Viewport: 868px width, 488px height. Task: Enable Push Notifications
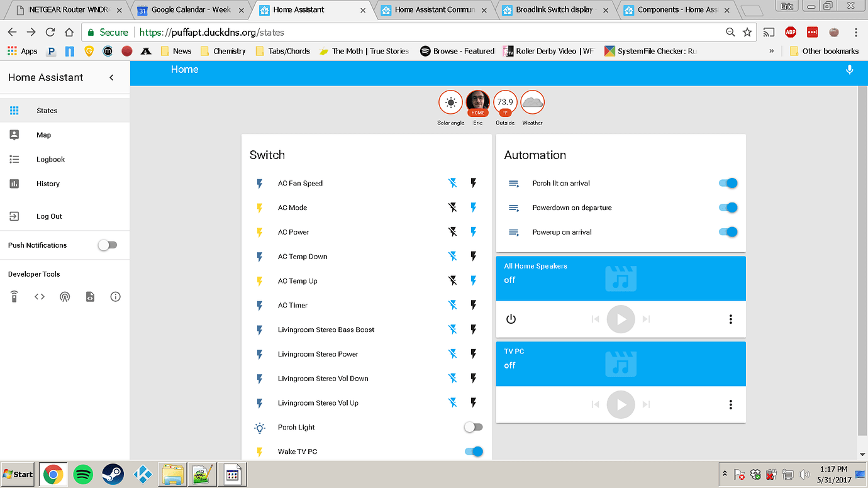tap(108, 245)
